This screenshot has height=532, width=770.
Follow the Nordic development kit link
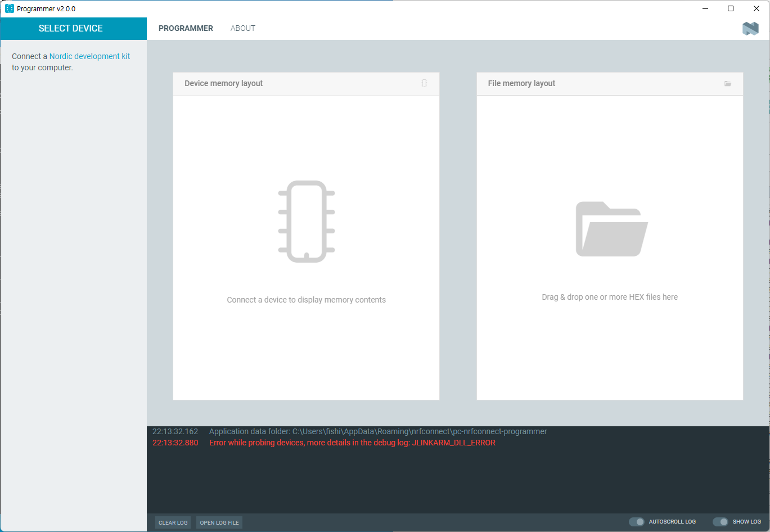point(89,56)
